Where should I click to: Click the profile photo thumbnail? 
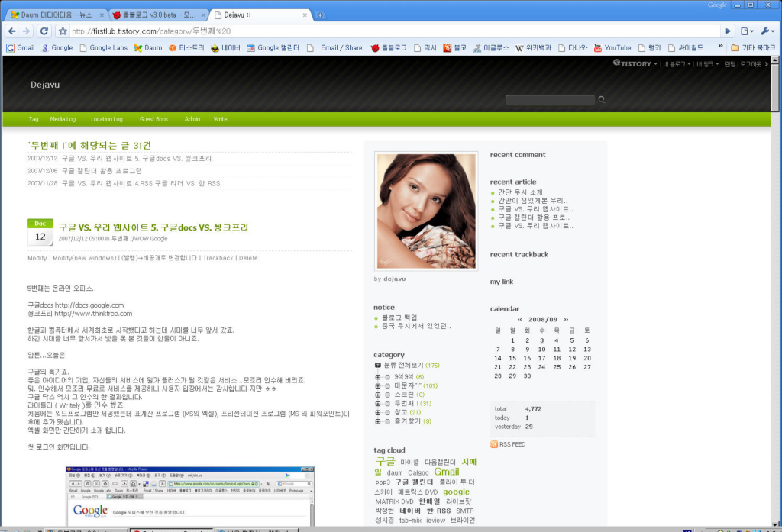[x=426, y=211]
